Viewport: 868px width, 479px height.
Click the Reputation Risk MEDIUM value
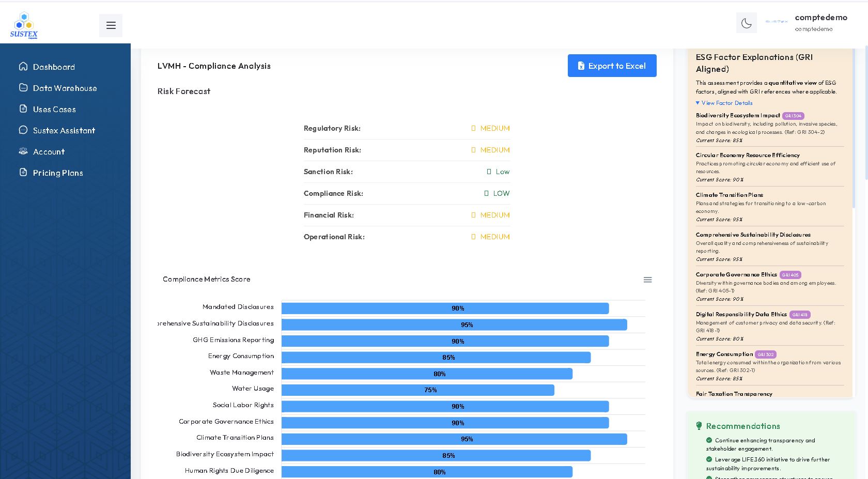tap(490, 150)
